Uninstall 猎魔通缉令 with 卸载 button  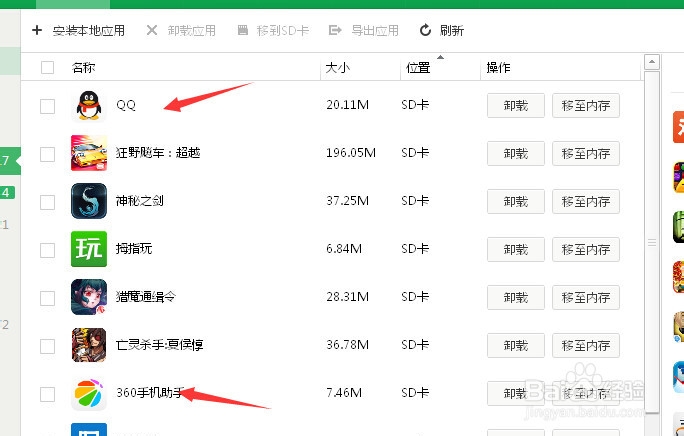[x=516, y=297]
